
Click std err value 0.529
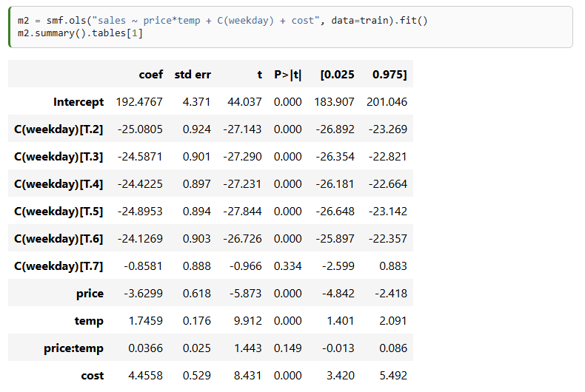197,376
